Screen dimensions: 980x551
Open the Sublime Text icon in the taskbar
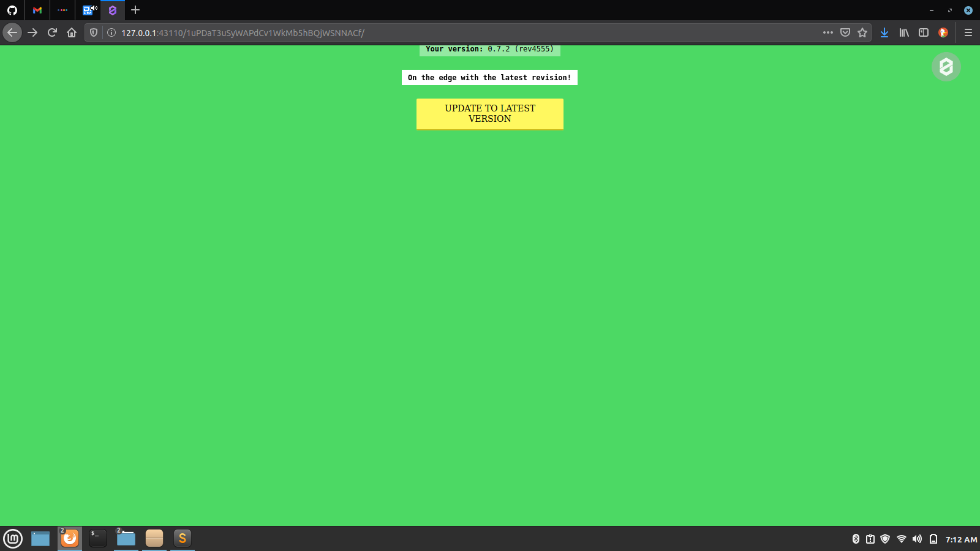click(182, 538)
